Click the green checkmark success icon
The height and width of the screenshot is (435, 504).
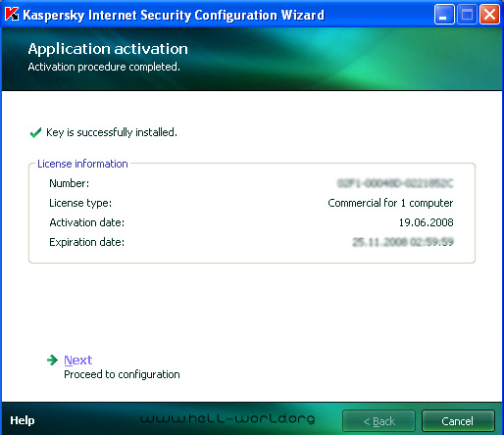[x=35, y=132]
